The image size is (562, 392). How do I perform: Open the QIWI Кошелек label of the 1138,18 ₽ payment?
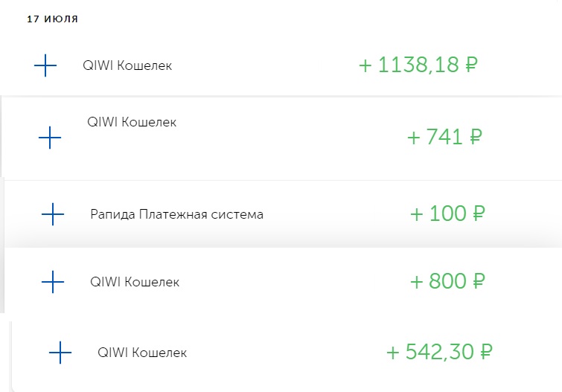pos(127,65)
